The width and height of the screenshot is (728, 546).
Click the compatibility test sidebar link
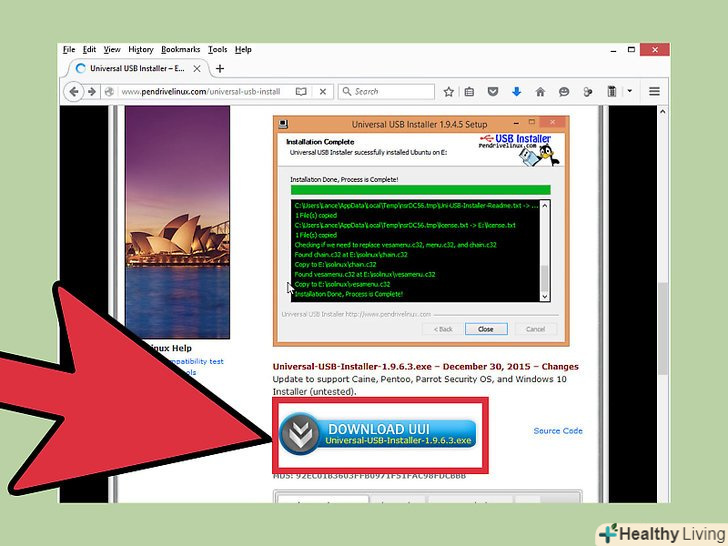point(196,361)
